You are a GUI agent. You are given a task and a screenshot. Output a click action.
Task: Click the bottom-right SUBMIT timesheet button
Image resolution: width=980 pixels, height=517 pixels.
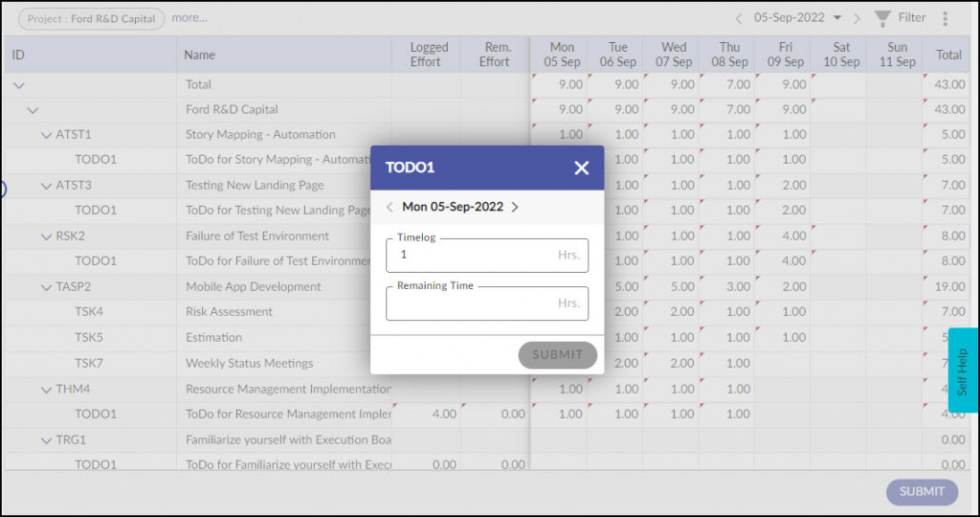pos(922,492)
